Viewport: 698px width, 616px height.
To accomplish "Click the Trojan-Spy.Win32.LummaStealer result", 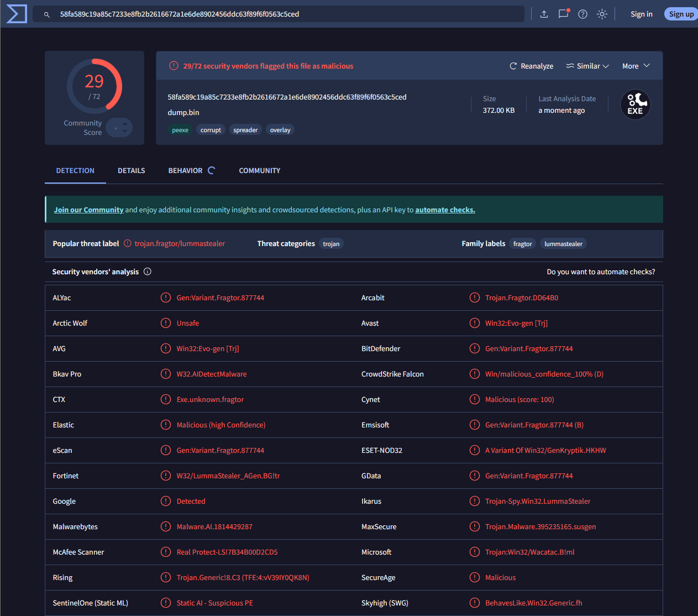I will 538,501.
